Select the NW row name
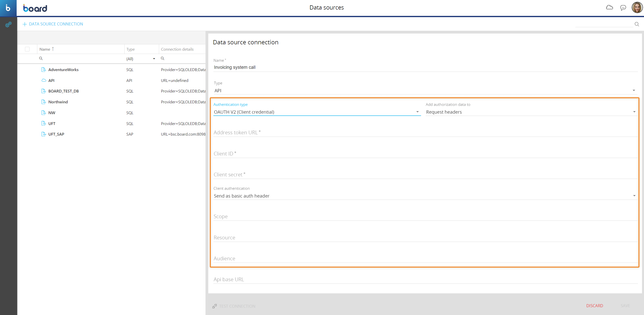The image size is (644, 315). point(52,113)
